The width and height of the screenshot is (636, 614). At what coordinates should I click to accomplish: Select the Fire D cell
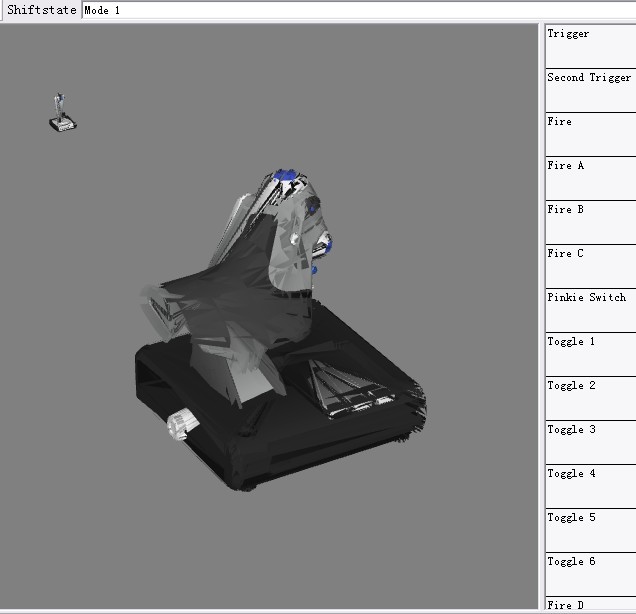[x=590, y=605]
